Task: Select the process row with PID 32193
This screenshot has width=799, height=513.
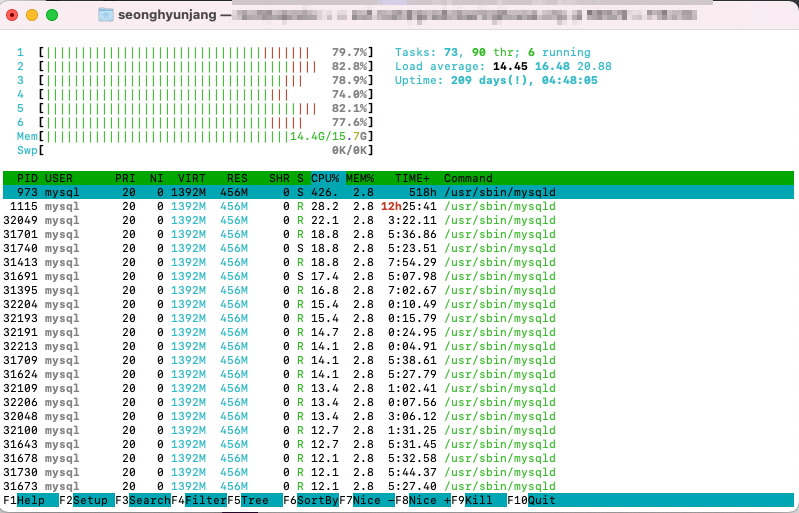Action: 398,318
